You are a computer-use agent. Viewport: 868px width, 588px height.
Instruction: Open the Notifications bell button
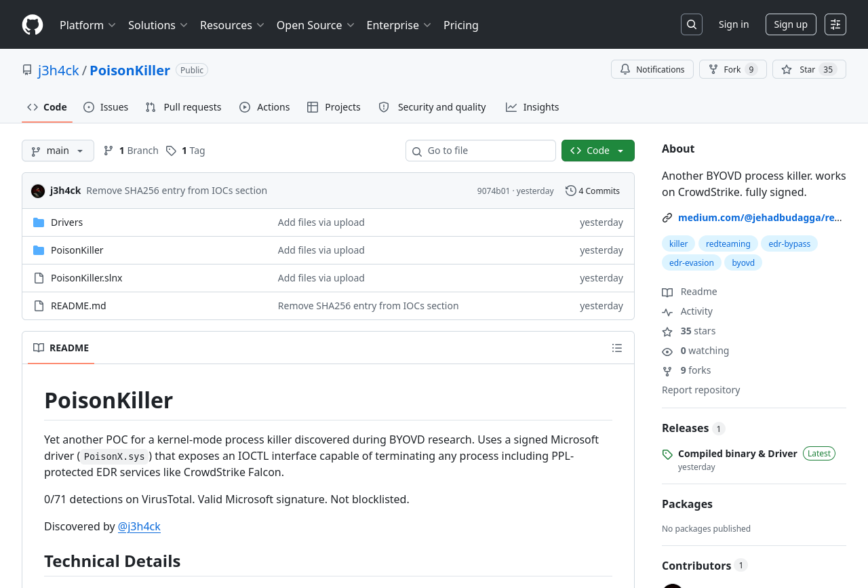pos(652,69)
